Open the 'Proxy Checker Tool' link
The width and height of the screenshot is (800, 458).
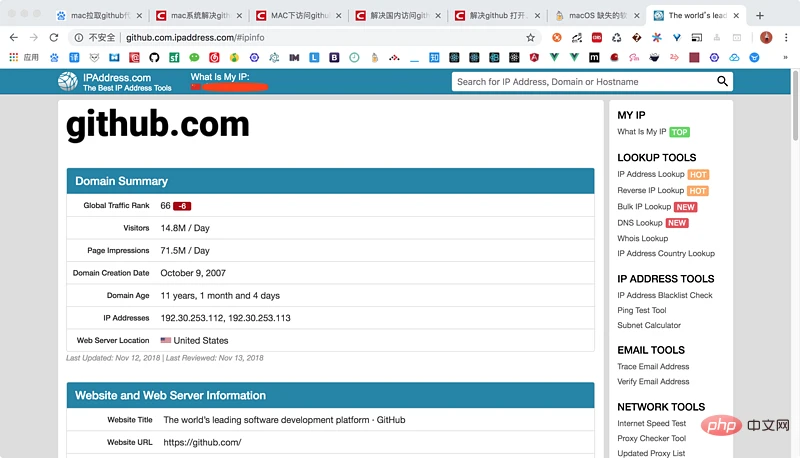pyautogui.click(x=652, y=438)
